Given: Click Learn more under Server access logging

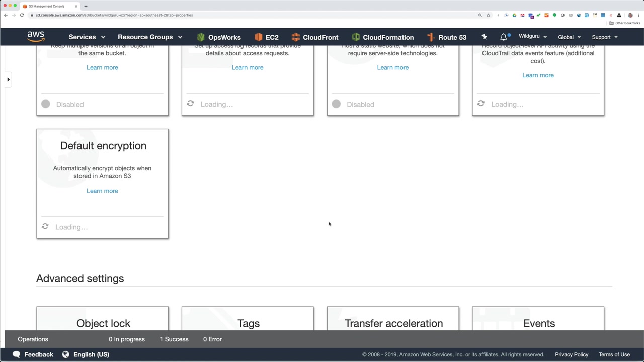Looking at the screenshot, I should [x=248, y=67].
